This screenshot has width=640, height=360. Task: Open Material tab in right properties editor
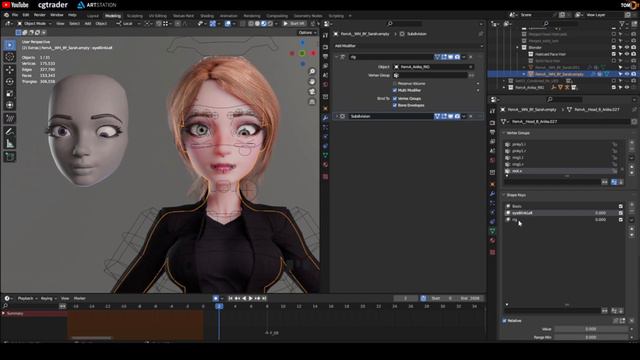point(492,240)
